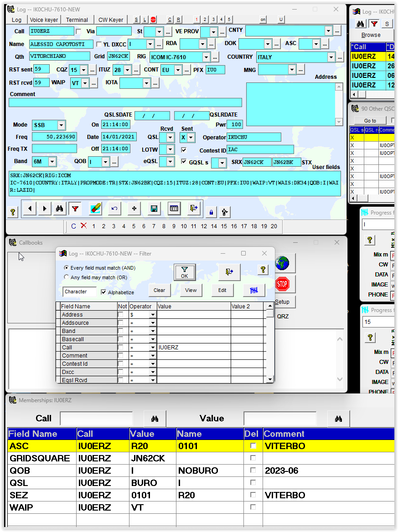The height and width of the screenshot is (532, 398).
Task: Exit log window via door icon
Action: tap(194, 208)
